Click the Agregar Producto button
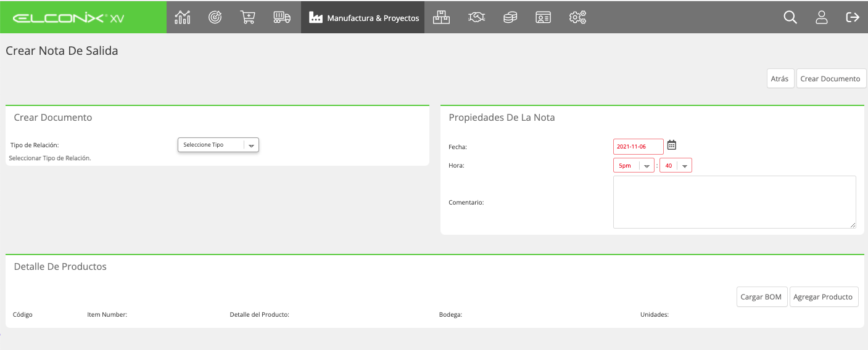The height and width of the screenshot is (350, 868). tap(824, 296)
